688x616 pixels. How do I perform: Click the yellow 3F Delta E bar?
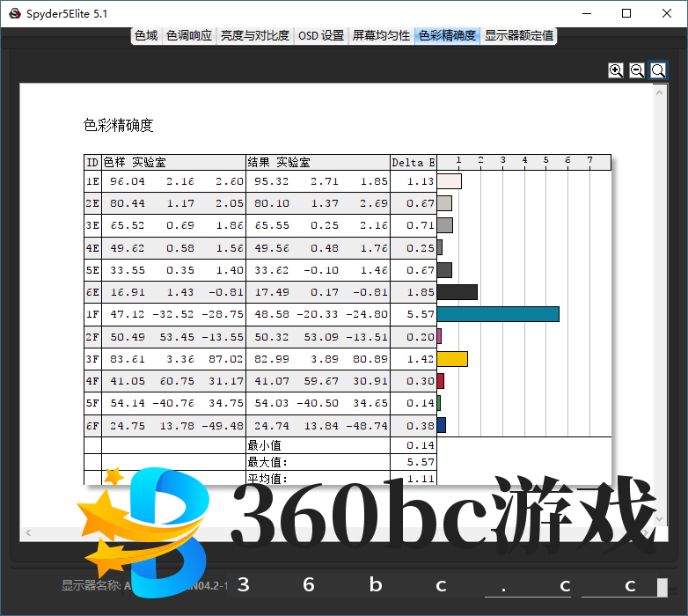point(452,358)
